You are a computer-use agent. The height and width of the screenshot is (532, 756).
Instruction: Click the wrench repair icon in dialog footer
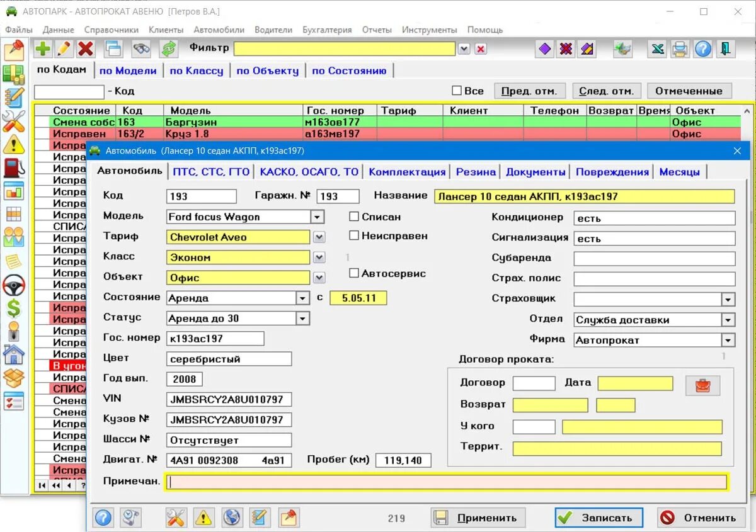pyautogui.click(x=176, y=518)
